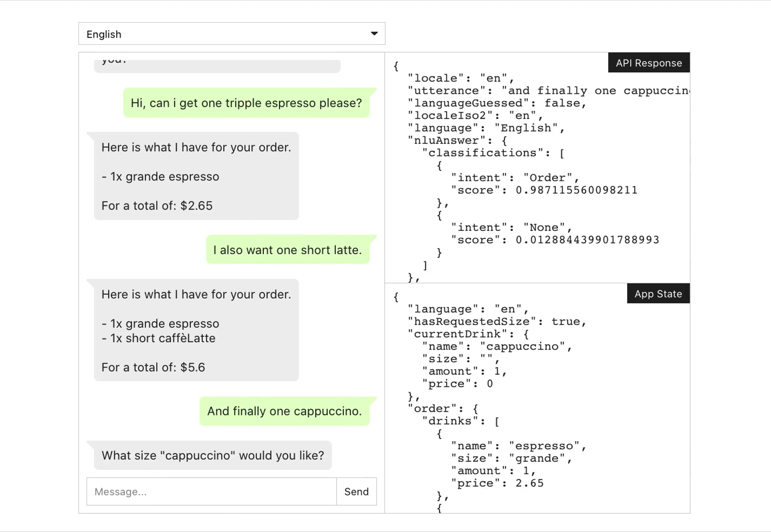Click the "price": 0 line
The height and width of the screenshot is (532, 771).
click(457, 384)
